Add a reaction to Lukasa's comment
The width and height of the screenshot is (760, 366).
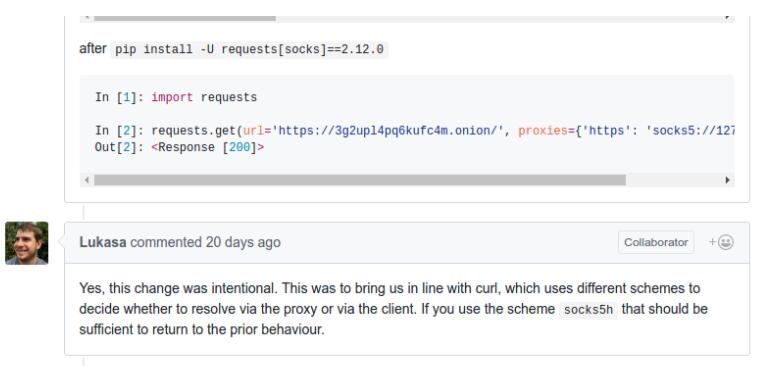pyautogui.click(x=721, y=242)
